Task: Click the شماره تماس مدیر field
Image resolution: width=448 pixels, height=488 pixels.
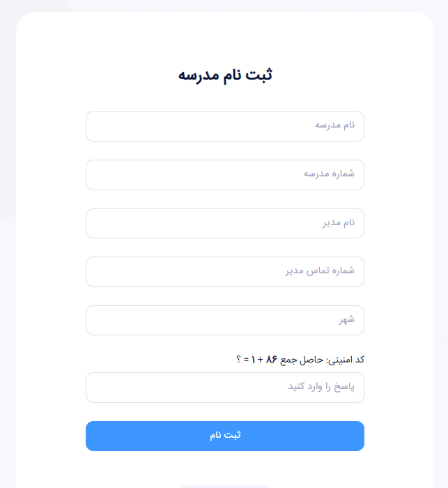Action: tap(224, 272)
